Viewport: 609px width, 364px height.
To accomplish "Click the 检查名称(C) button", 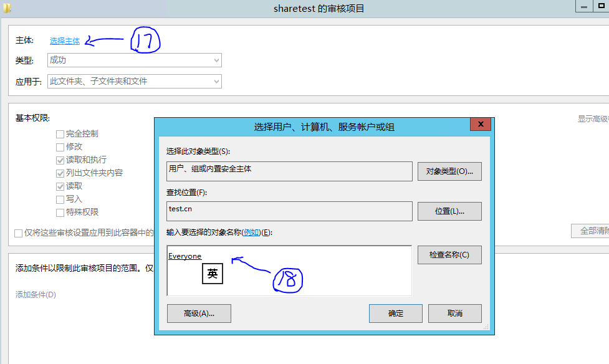I will [x=449, y=255].
